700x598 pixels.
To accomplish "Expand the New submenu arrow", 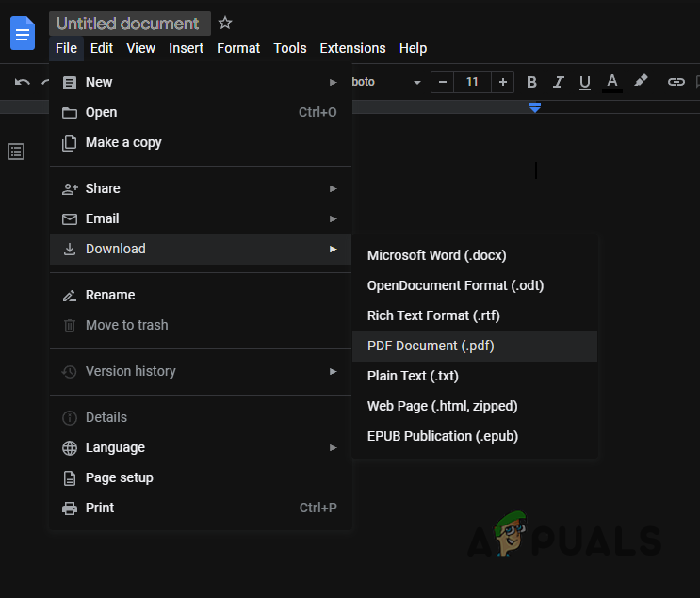I will coord(333,82).
